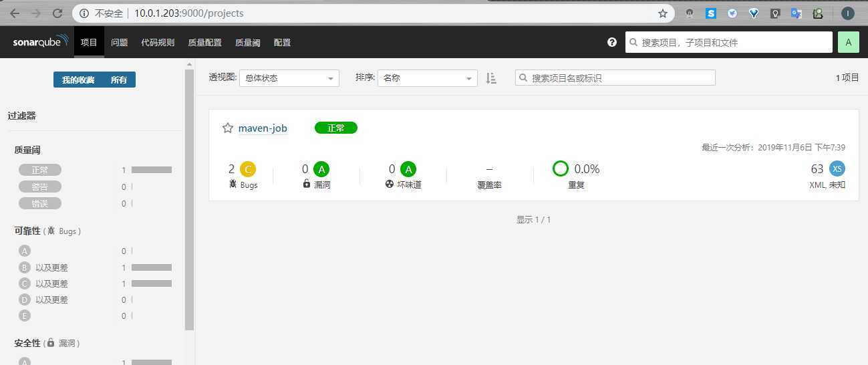Screen dimensions: 868x365
Task: Click the 搜索项目名或标识 search field
Action: [615, 78]
